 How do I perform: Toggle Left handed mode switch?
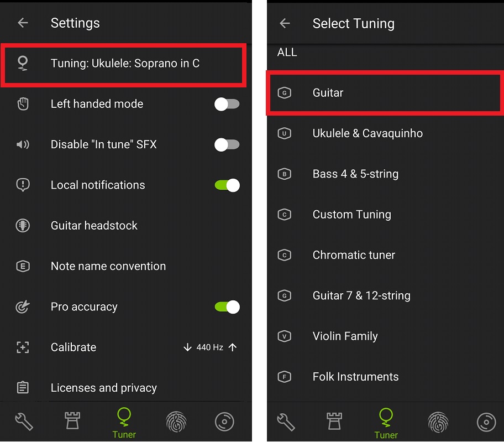click(x=227, y=104)
